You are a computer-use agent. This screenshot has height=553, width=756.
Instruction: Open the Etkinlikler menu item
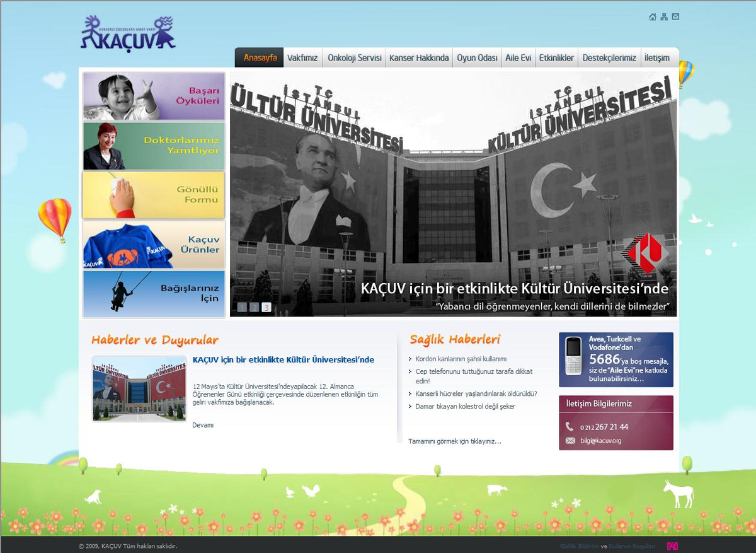click(x=556, y=57)
